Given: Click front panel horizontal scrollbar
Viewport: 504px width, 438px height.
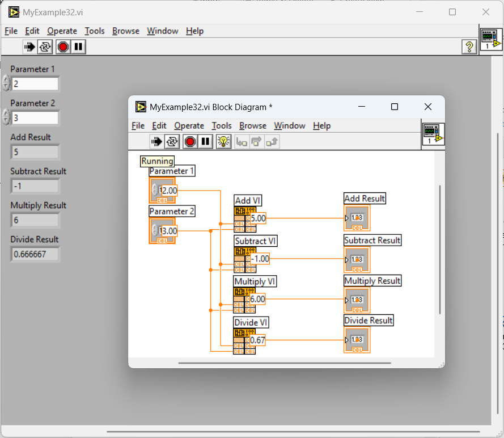Looking at the screenshot, I should (293, 432).
